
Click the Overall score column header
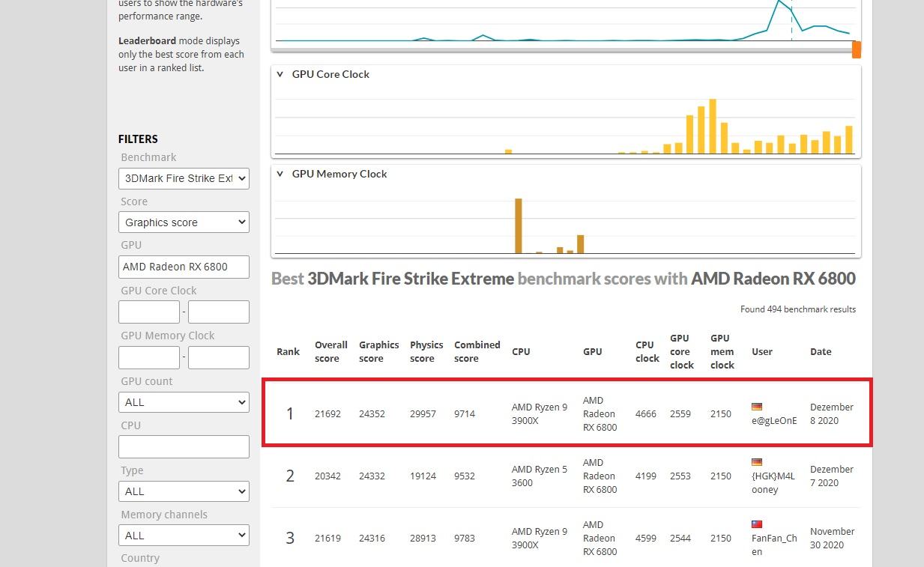(331, 351)
